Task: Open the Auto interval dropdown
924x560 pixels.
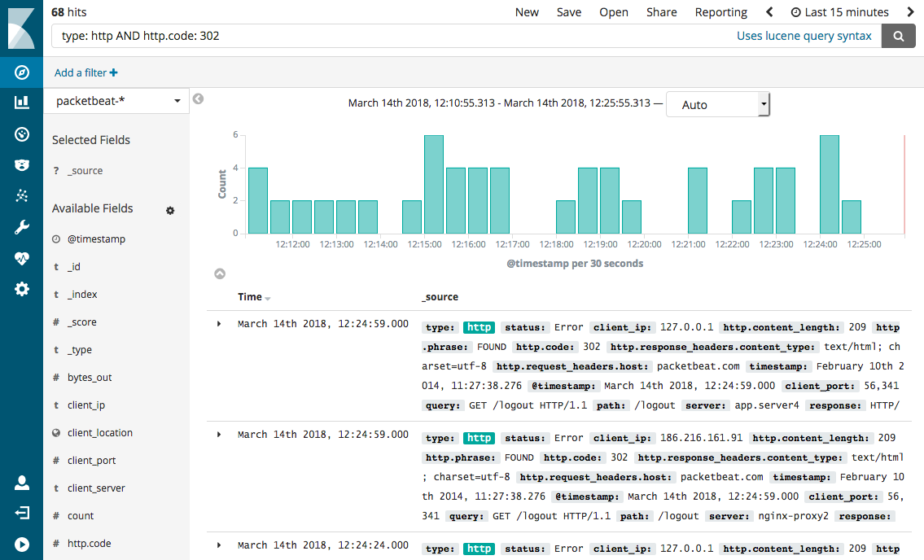Action: [717, 104]
